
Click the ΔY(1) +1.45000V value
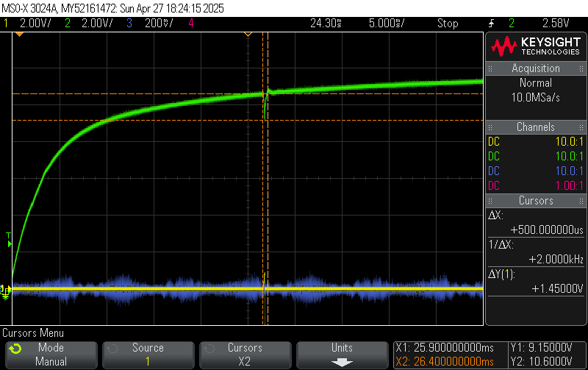(x=557, y=288)
